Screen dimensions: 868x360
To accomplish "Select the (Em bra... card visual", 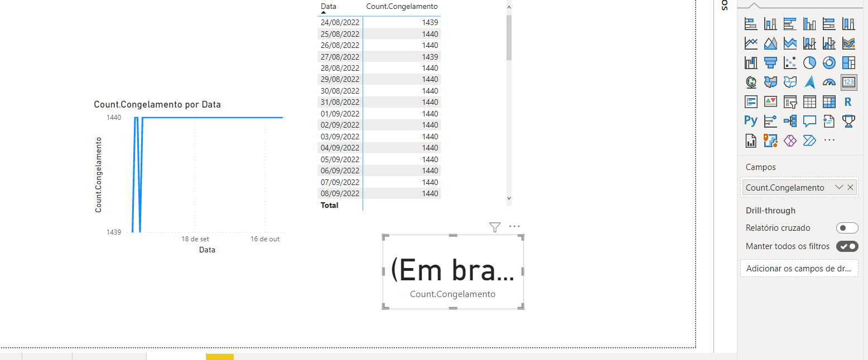I will pyautogui.click(x=453, y=272).
